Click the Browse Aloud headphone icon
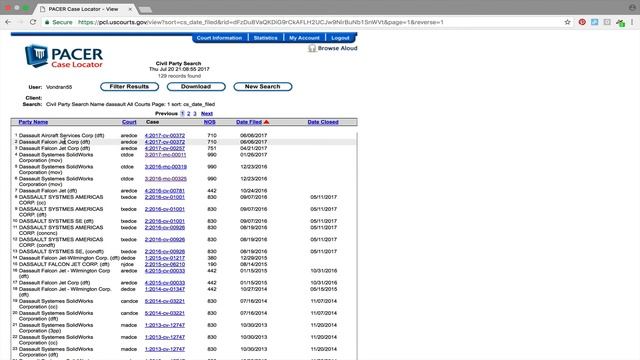 pos(312,48)
